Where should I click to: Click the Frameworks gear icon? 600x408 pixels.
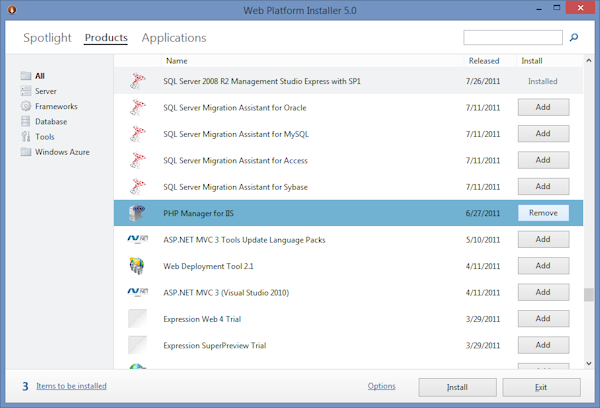26,106
